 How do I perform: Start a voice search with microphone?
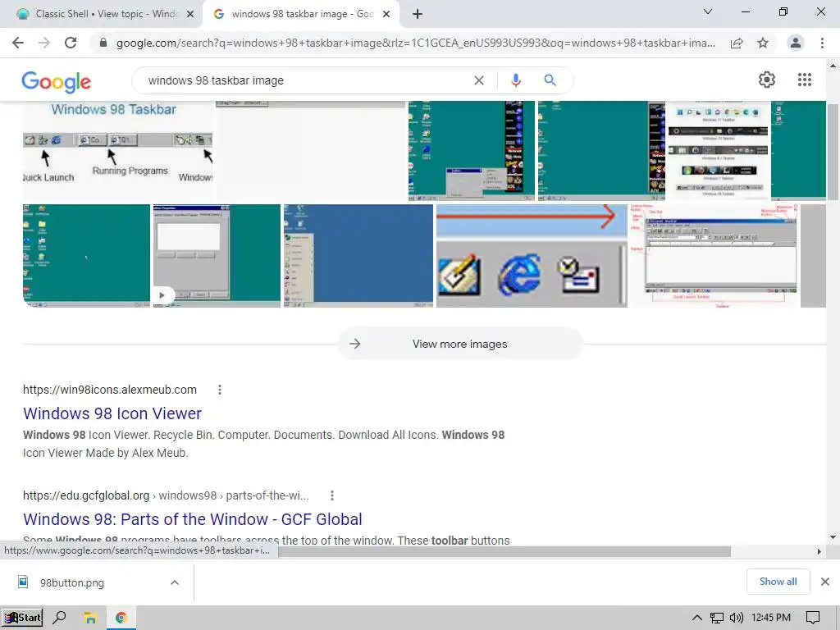click(515, 80)
